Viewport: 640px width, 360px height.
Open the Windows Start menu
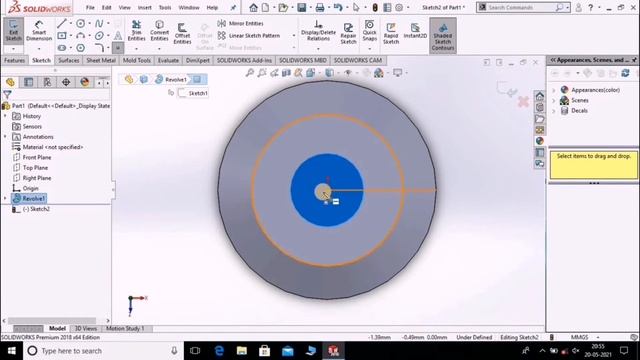pos(11,351)
